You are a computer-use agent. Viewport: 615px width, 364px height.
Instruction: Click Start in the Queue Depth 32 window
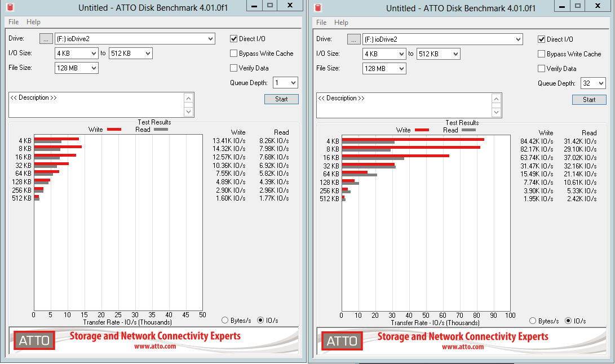589,100
